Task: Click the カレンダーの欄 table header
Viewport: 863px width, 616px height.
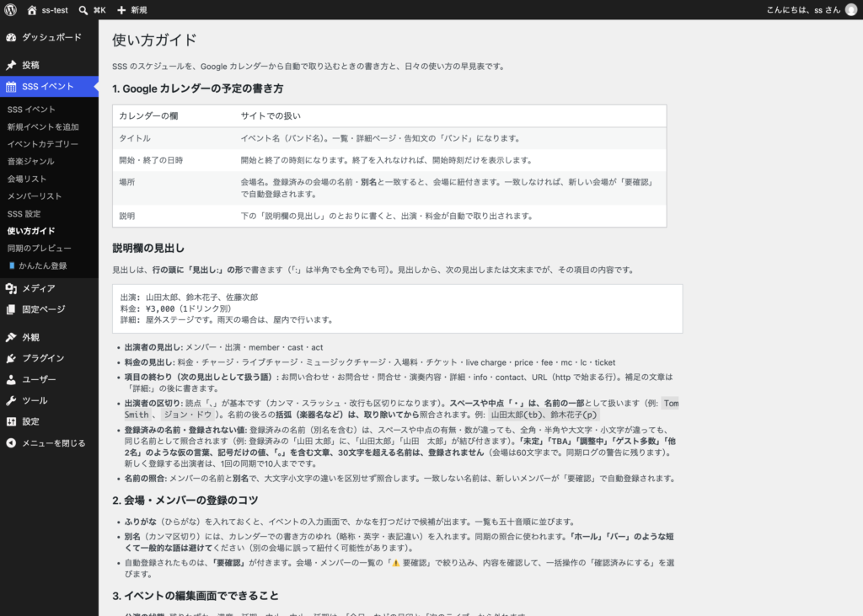Action: point(148,116)
